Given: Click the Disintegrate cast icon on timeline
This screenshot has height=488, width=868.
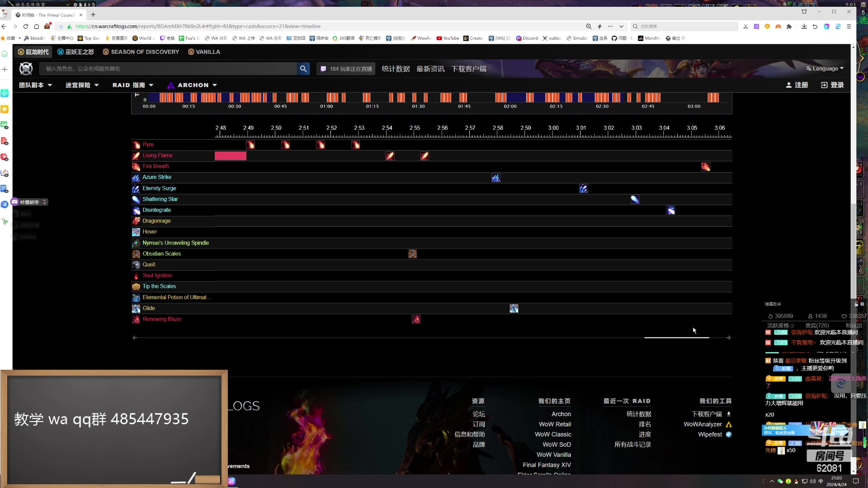Looking at the screenshot, I should (670, 210).
